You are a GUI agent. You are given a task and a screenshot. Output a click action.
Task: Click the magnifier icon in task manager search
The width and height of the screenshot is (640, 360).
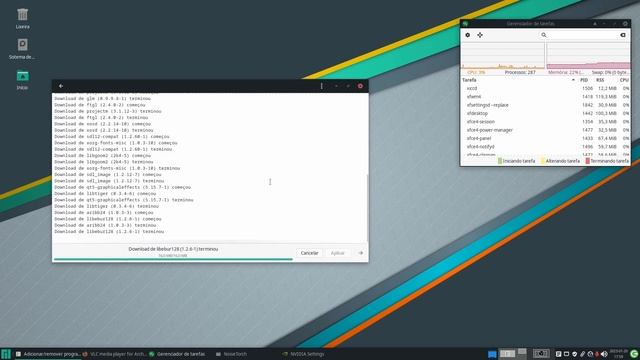tap(544, 35)
